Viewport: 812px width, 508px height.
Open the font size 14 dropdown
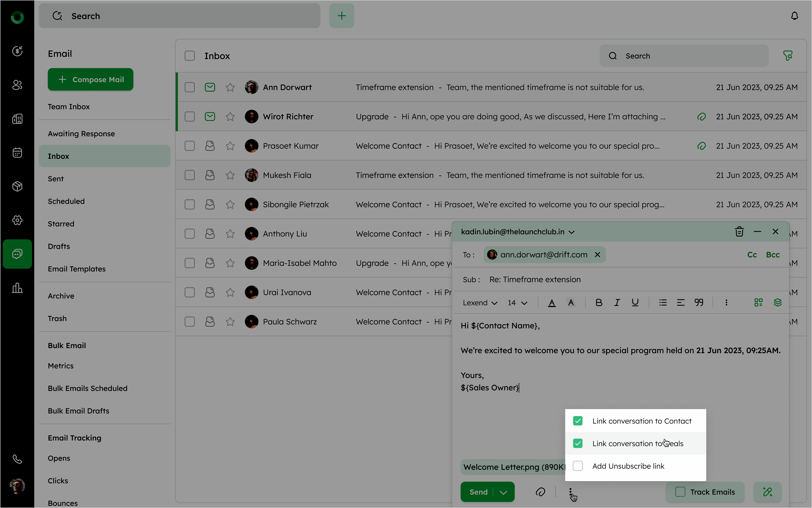[x=517, y=303]
